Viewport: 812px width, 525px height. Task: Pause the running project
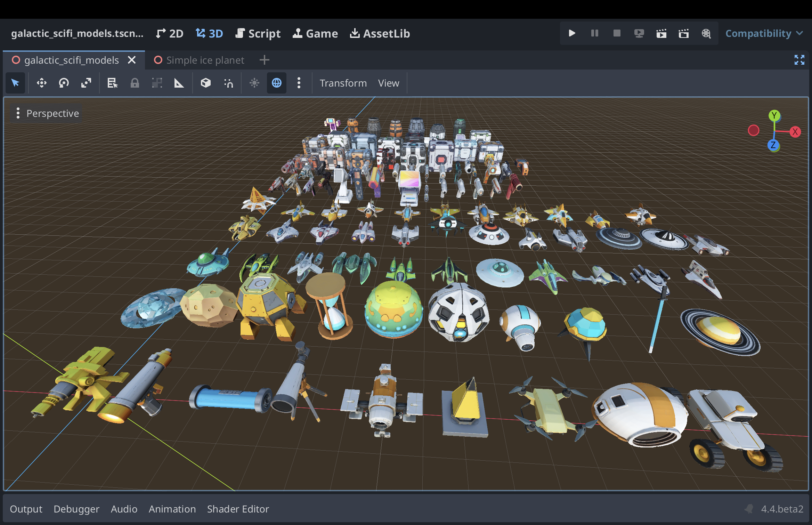coord(594,33)
